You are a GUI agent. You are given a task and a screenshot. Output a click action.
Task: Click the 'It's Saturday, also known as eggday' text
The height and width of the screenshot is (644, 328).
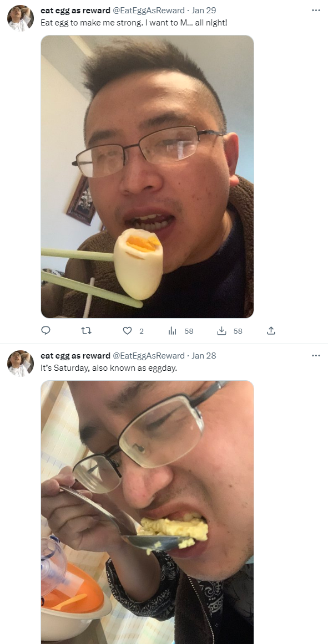[x=109, y=368]
